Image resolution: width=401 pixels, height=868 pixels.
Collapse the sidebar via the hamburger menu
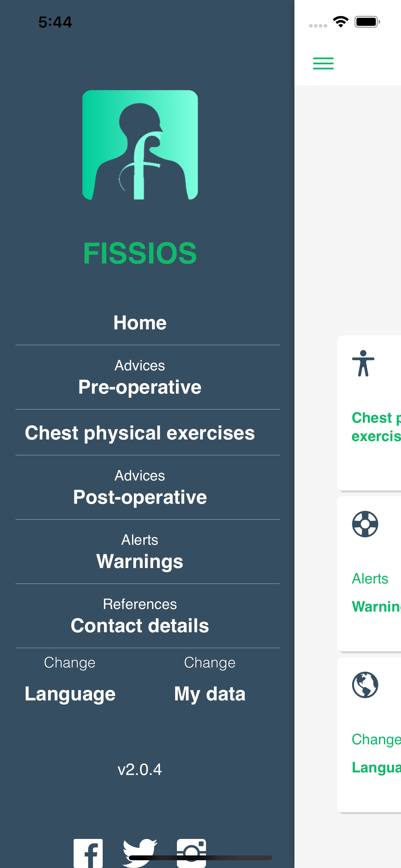[323, 63]
